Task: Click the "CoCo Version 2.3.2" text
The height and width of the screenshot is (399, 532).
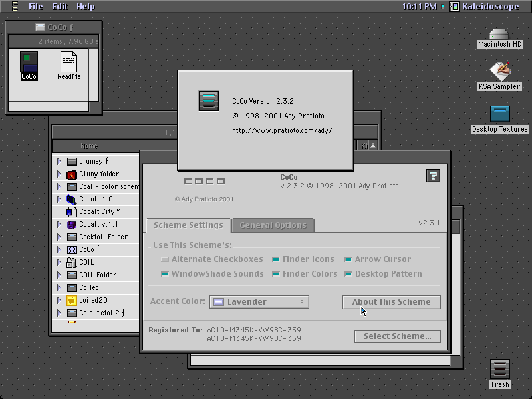Action: [263, 101]
